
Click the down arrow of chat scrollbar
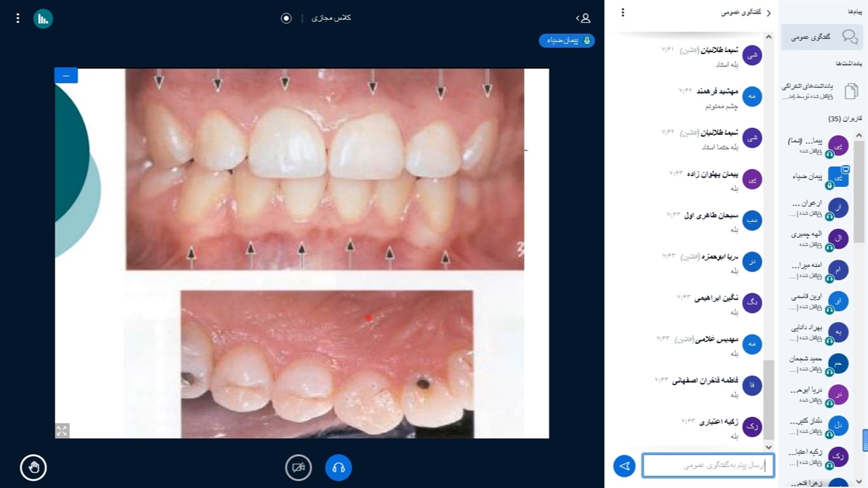[768, 447]
